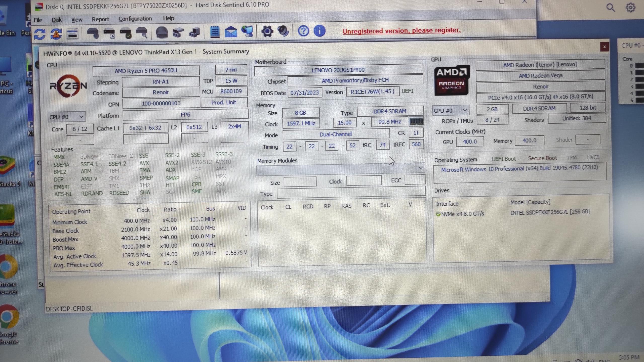Click the blue question mark help icon
Image resolution: width=644 pixels, height=362 pixels.
(303, 31)
